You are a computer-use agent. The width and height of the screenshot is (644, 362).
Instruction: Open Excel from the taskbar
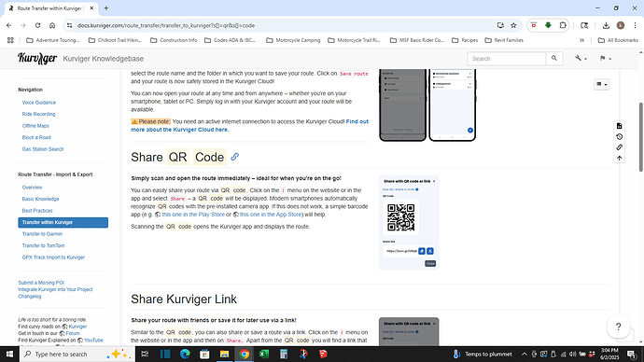[x=264, y=354]
